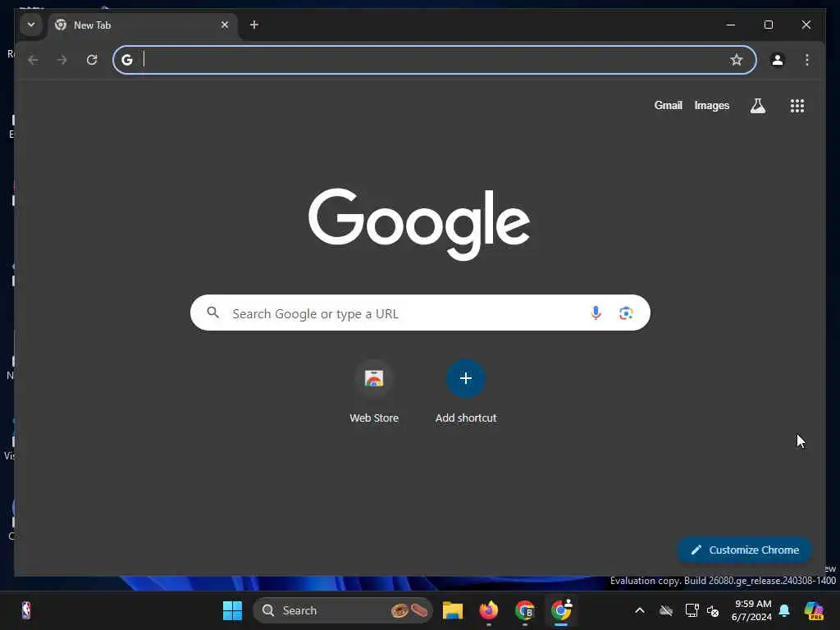Click magnifier icon in Google search box
The width and height of the screenshot is (840, 630).
(212, 313)
